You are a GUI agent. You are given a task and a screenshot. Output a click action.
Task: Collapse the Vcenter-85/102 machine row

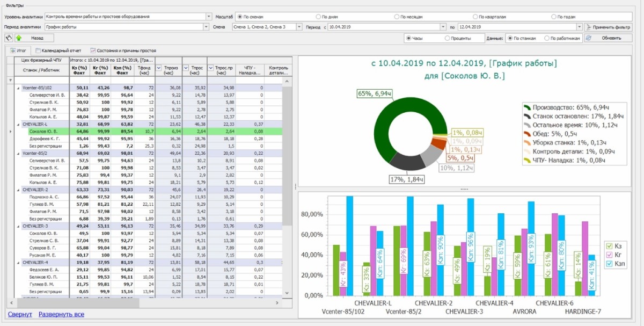(19, 88)
